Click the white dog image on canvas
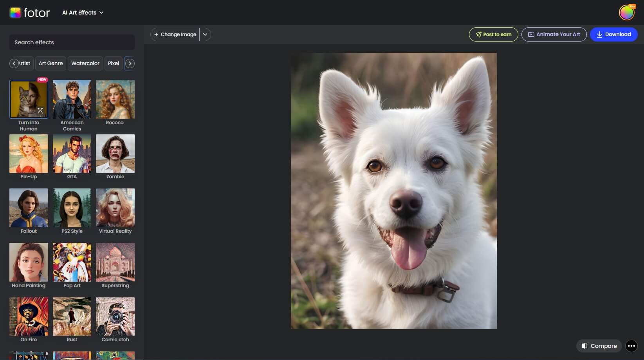The image size is (644, 360). tap(394, 191)
